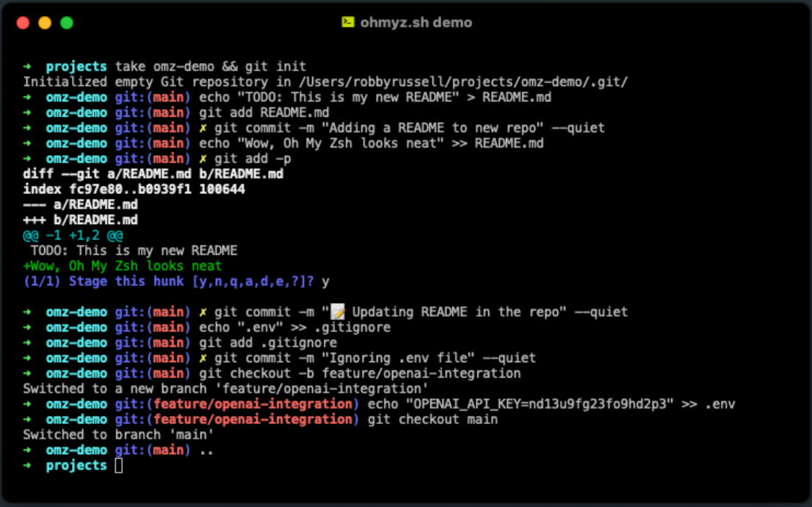Click the echo "Wow, Oh My Zsh looks neat" command
This screenshot has height=507, width=812.
pos(371,143)
